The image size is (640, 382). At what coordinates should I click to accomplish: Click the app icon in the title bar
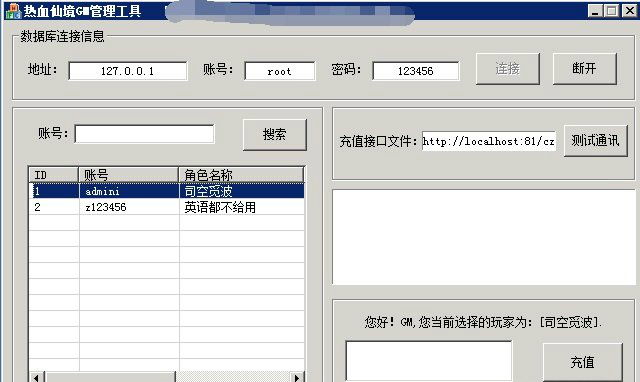[13, 11]
